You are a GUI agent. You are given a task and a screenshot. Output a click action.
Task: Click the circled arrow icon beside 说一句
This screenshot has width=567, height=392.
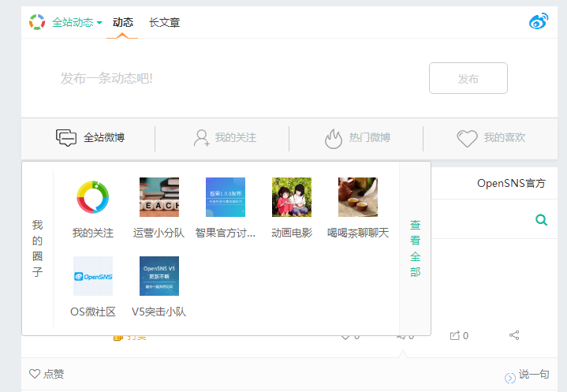(x=510, y=378)
